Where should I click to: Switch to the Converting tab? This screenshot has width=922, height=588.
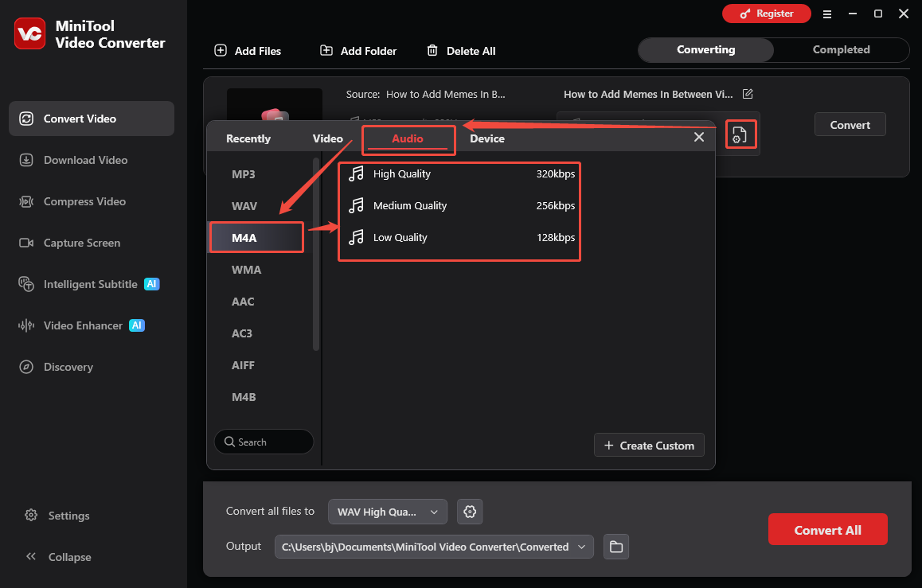[705, 50]
